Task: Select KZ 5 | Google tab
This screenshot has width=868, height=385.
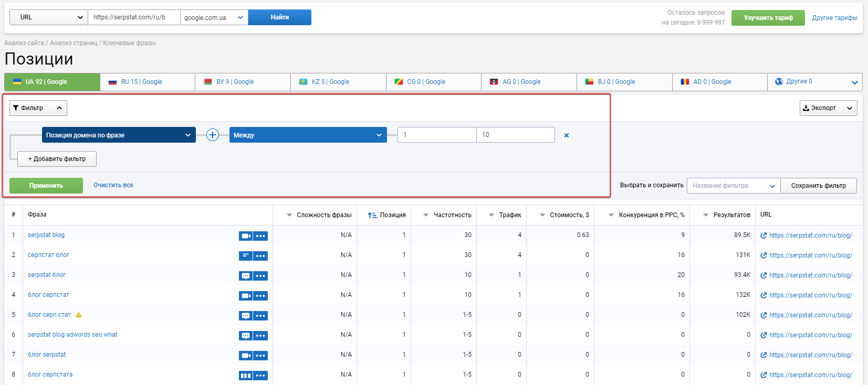Action: 338,82
